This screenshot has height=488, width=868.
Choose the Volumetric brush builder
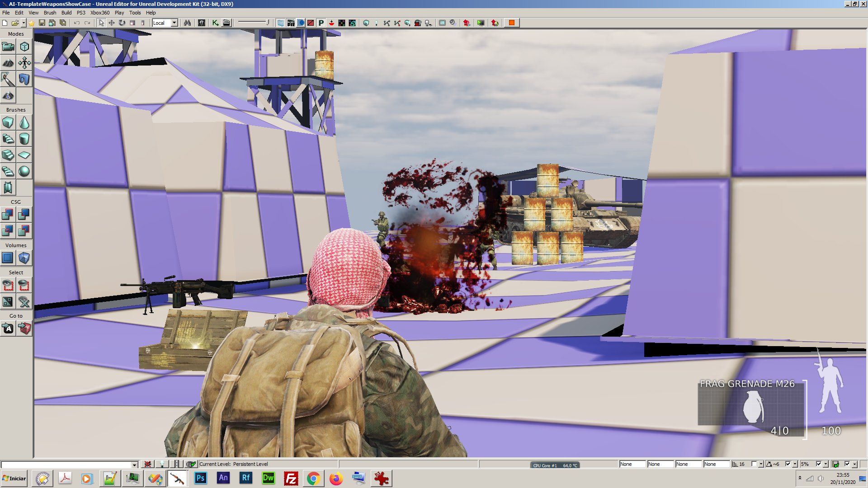[x=8, y=188]
